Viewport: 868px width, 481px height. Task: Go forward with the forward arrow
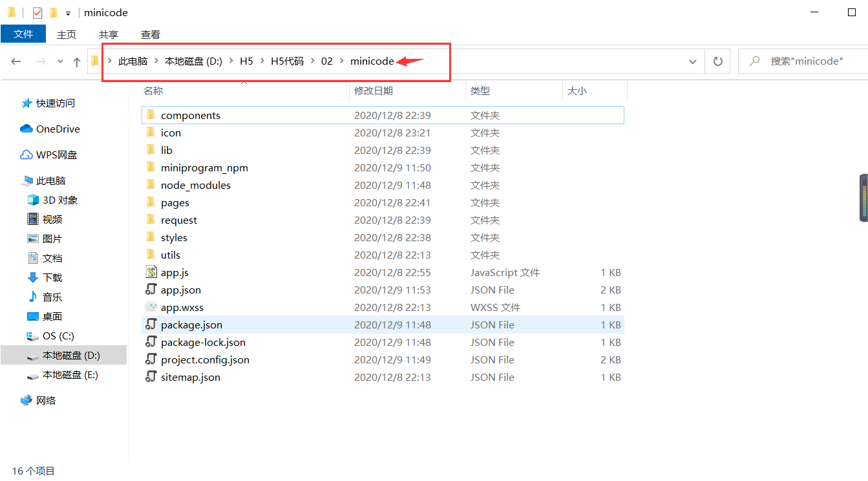click(x=41, y=61)
